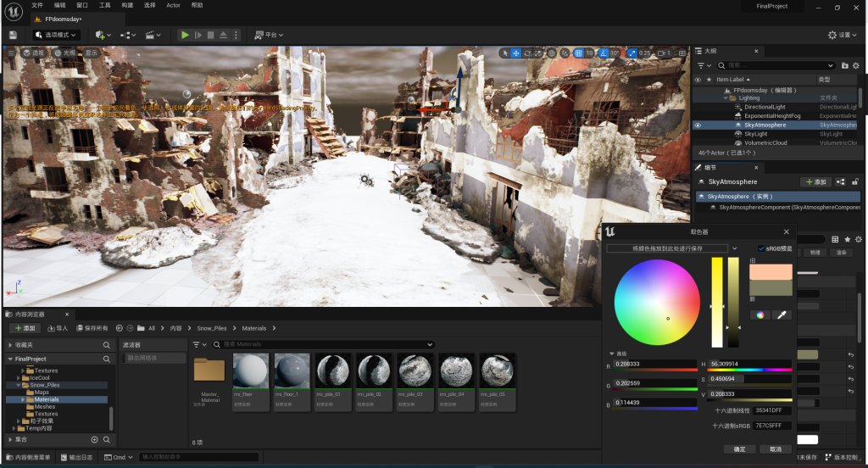Viewport: 868px width, 468px height.
Task: Open the 编辑 menu
Action: click(x=60, y=5)
